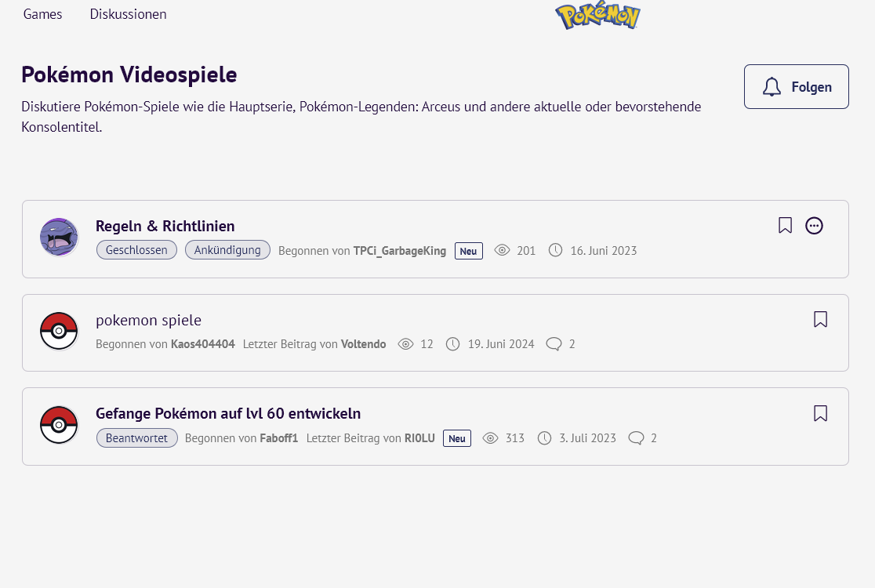Click the replies bubble icon on pokemon spiele

click(554, 344)
